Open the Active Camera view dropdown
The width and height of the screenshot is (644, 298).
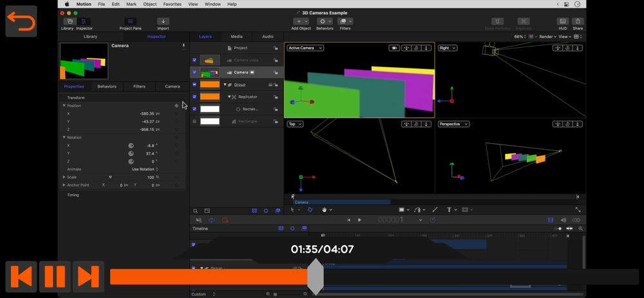tap(305, 48)
